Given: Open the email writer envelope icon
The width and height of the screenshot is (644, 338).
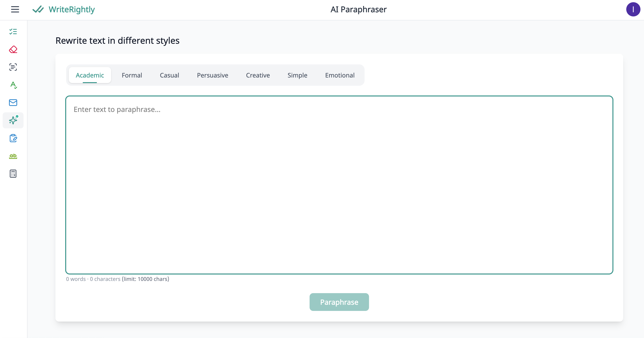Looking at the screenshot, I should point(13,103).
